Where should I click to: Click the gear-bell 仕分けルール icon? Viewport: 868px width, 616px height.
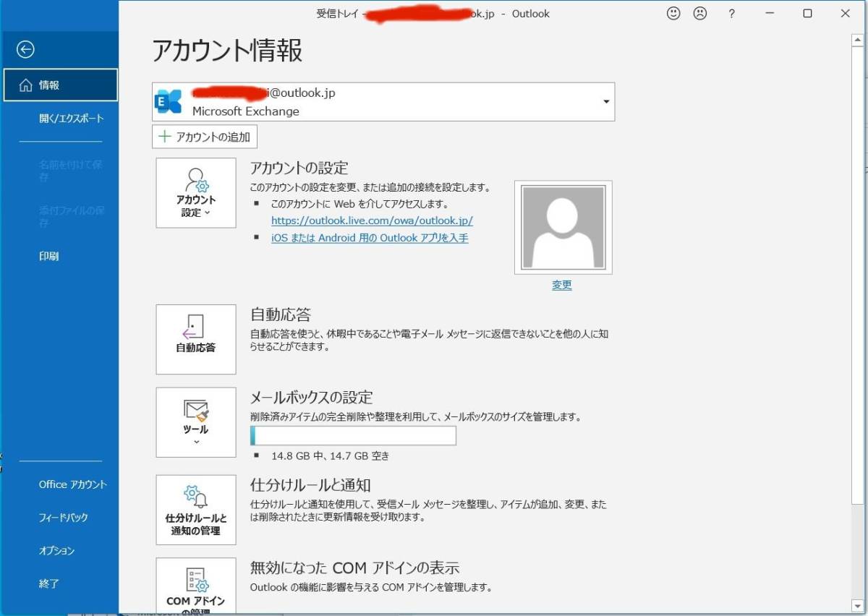[195, 497]
